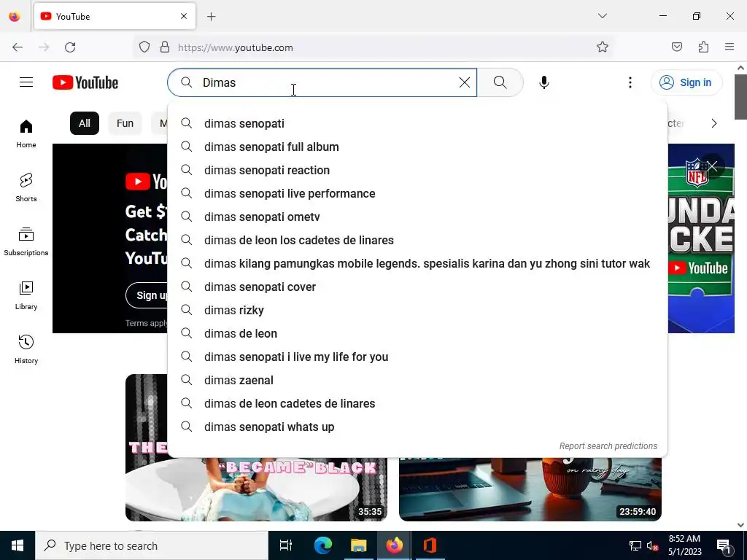Screen dimensions: 747x560
Task: Open the 23:59:40 video thumbnail
Action: point(530,489)
